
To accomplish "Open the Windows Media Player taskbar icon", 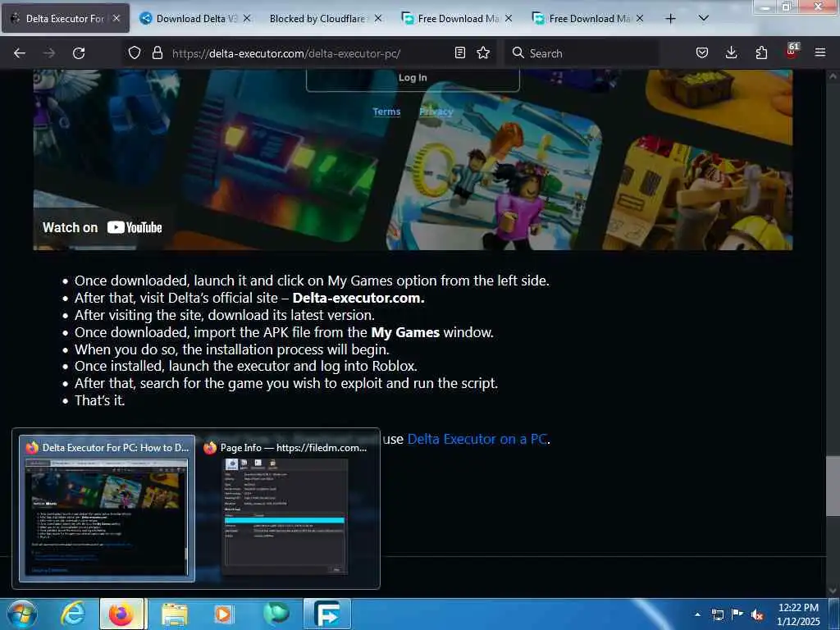I will [x=223, y=614].
